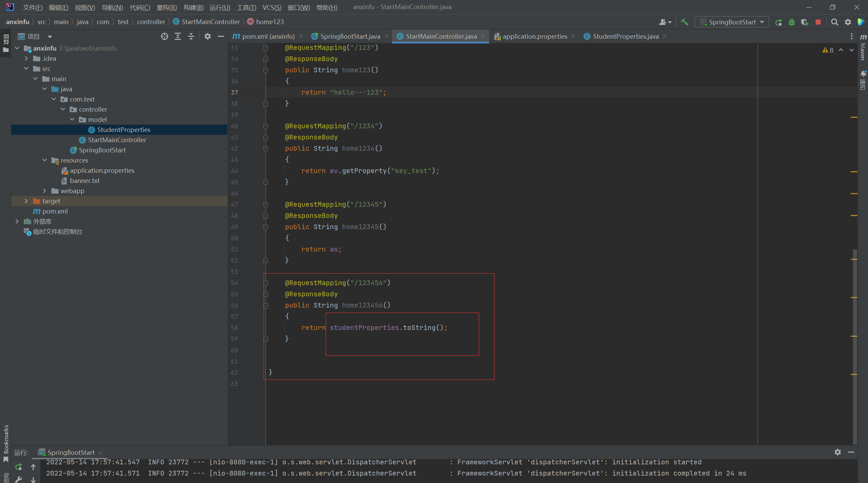The width and height of the screenshot is (868, 483).
Task: Open project panel settings gear
Action: (x=207, y=36)
